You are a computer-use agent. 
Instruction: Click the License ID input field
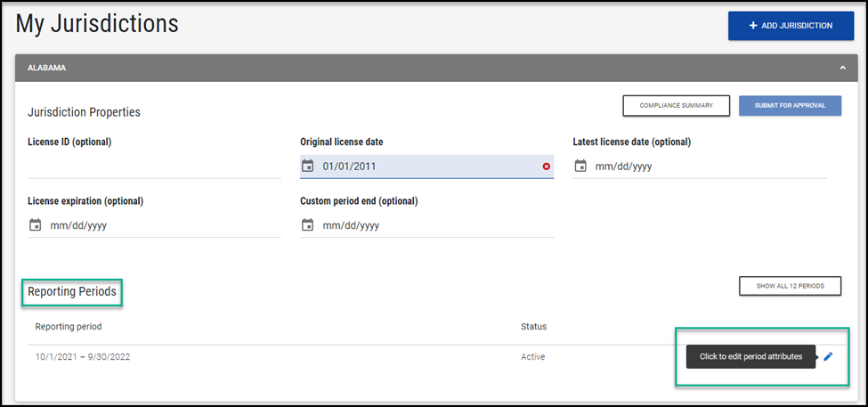coord(154,166)
